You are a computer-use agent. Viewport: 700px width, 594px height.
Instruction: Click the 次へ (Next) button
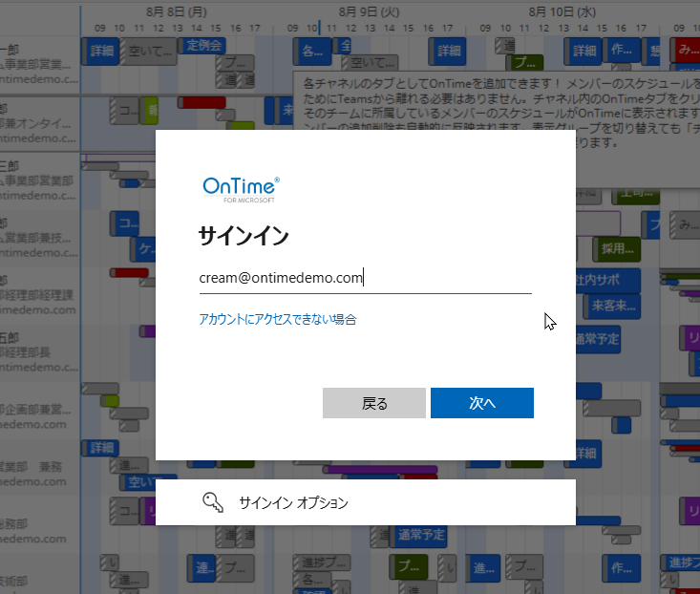tap(481, 403)
